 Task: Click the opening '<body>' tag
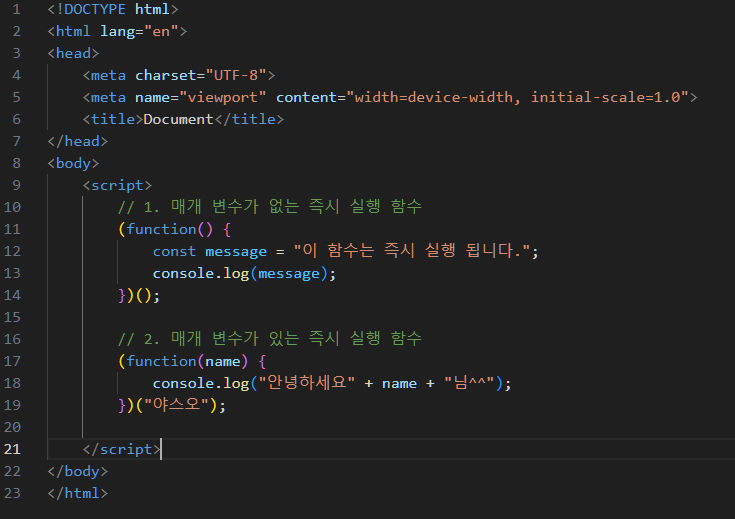pos(73,164)
